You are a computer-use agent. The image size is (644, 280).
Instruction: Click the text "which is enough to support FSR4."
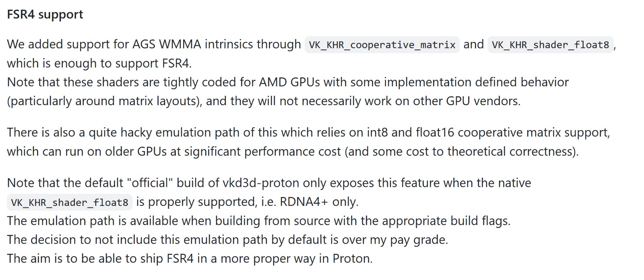(x=99, y=63)
